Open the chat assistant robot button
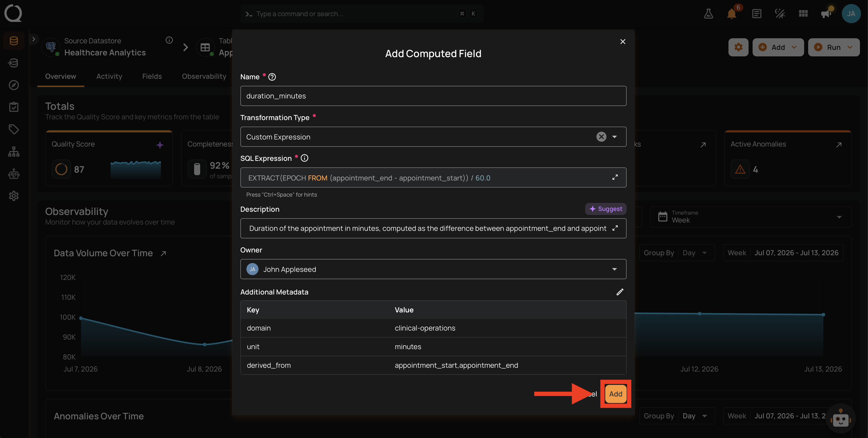This screenshot has height=438, width=868. coord(841,419)
